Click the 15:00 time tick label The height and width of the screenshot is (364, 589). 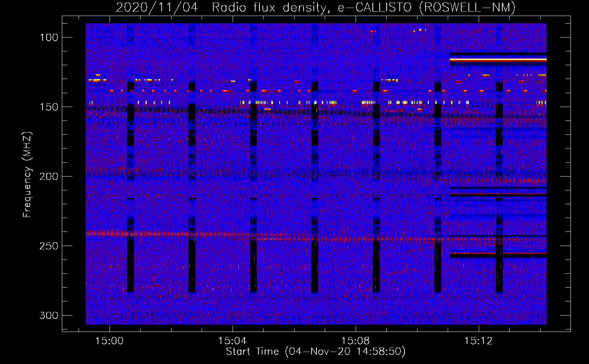[109, 341]
